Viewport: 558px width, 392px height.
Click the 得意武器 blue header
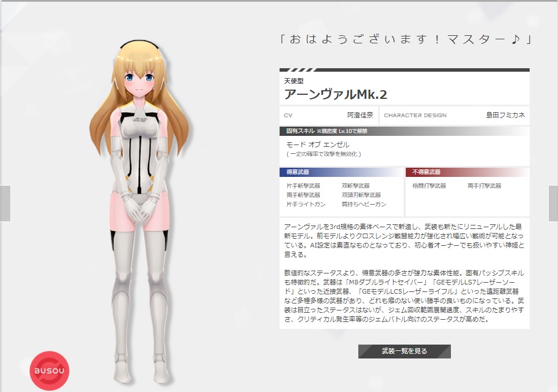click(298, 172)
